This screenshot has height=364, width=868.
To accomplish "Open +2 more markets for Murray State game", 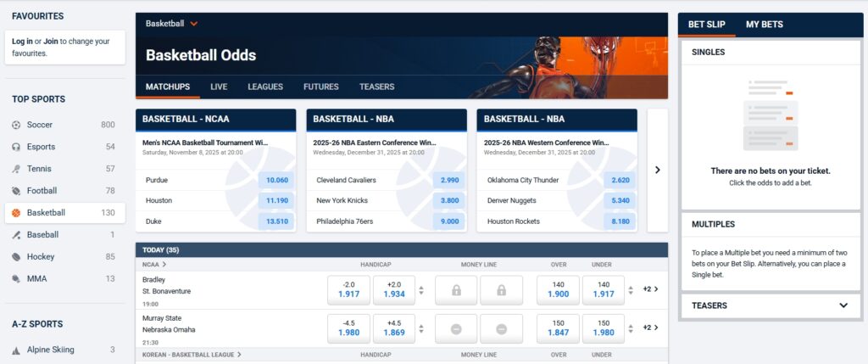I will 650,328.
